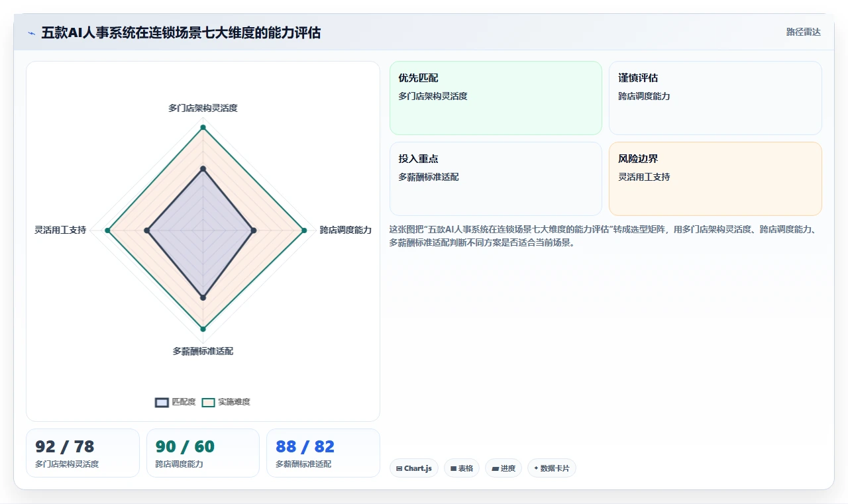Open the 投入重点 card
The image size is (848, 504).
tap(496, 179)
